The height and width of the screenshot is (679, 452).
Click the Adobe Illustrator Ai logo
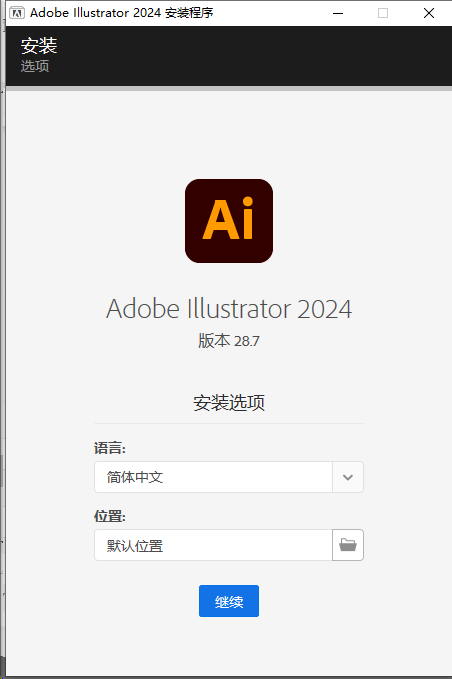[x=229, y=221]
